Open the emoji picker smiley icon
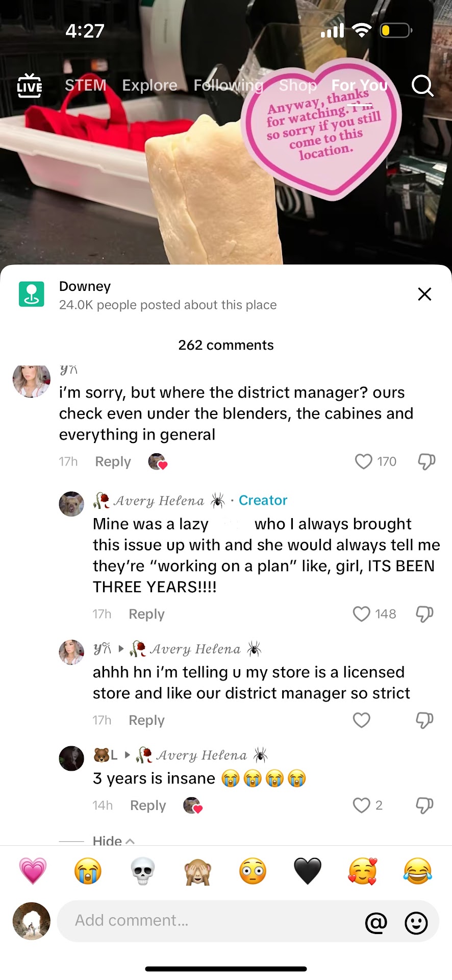452x980 pixels. [x=416, y=922]
